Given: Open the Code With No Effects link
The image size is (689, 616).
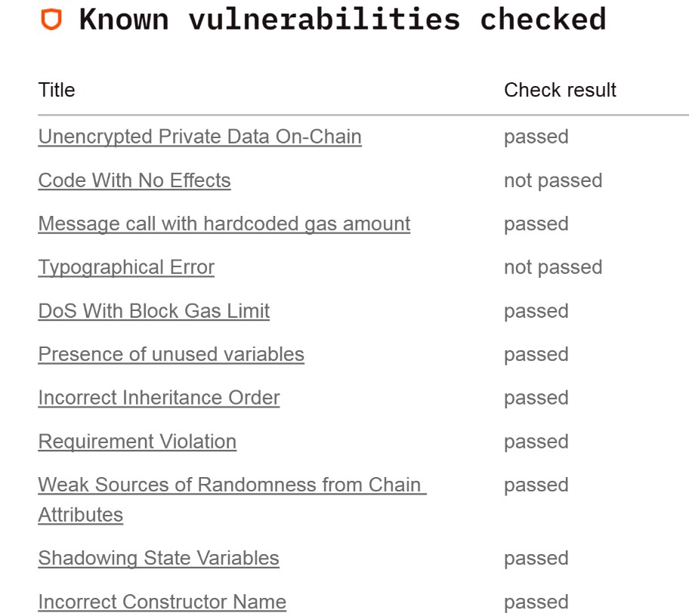Looking at the screenshot, I should [x=134, y=180].
